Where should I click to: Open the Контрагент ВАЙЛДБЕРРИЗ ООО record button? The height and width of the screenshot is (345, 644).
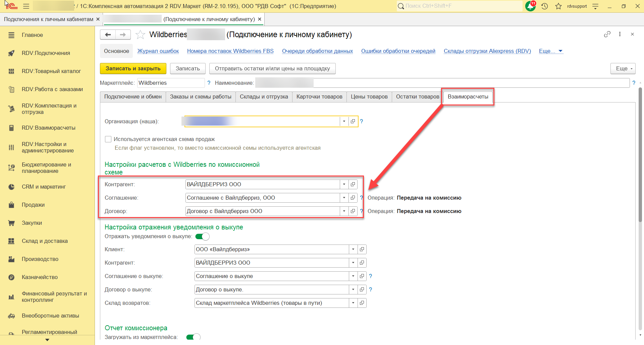click(x=353, y=184)
